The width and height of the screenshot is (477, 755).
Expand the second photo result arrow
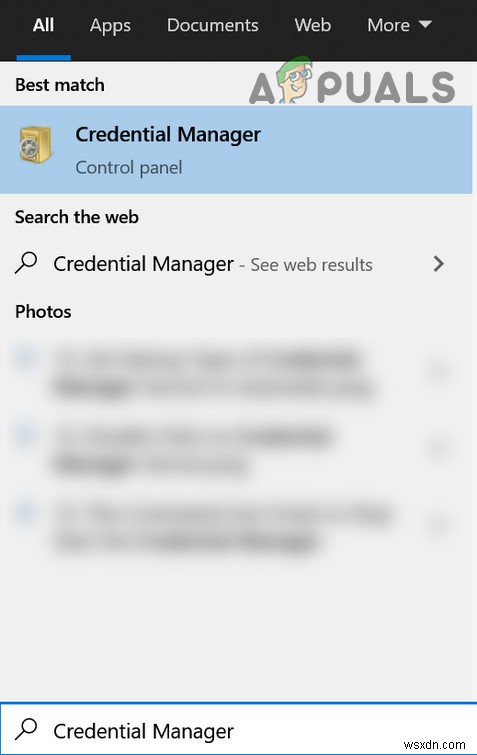point(438,448)
